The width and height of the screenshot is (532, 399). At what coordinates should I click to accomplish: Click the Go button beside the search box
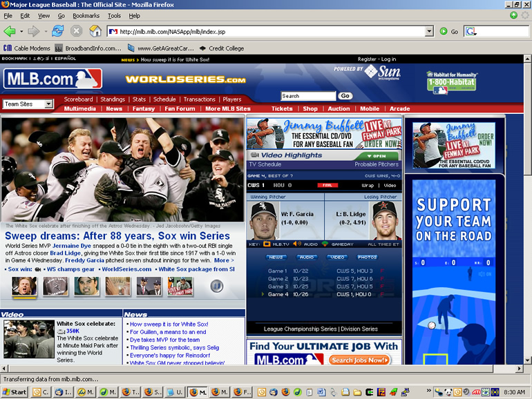(x=345, y=96)
